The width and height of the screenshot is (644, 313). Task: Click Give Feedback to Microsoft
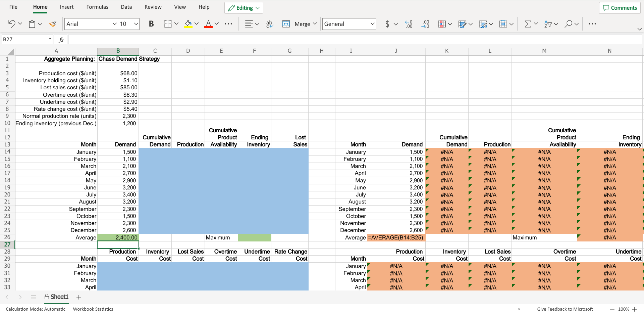[x=565, y=309]
